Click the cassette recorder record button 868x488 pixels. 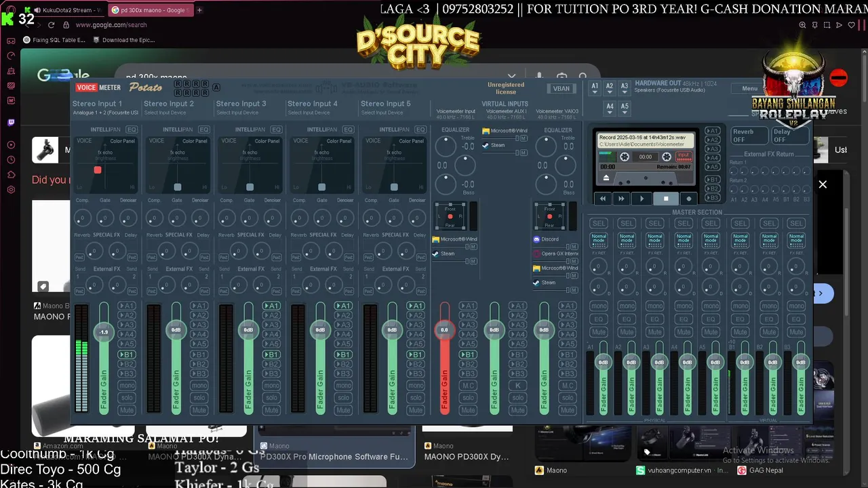click(689, 199)
